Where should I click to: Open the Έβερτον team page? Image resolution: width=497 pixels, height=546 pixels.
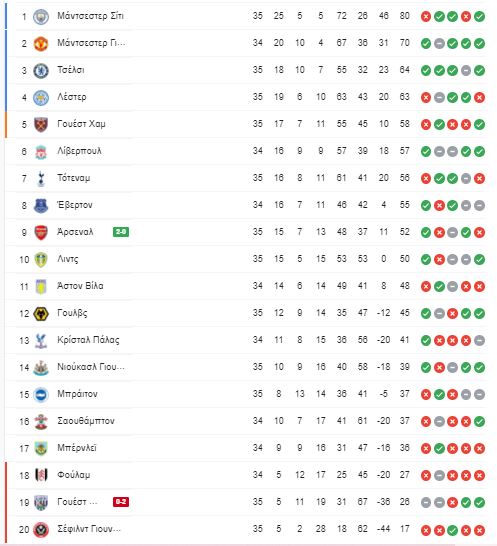[75, 205]
